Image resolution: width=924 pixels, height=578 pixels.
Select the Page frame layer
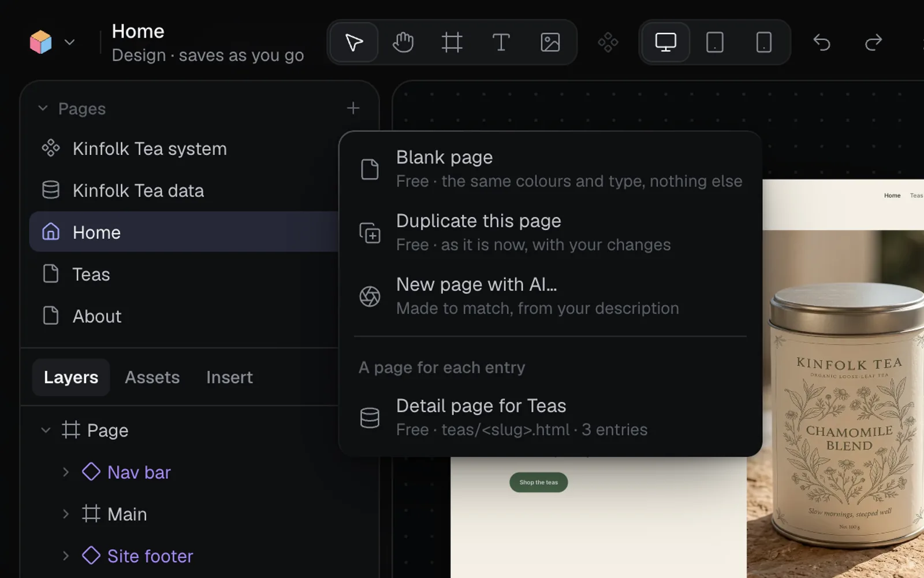(x=107, y=430)
